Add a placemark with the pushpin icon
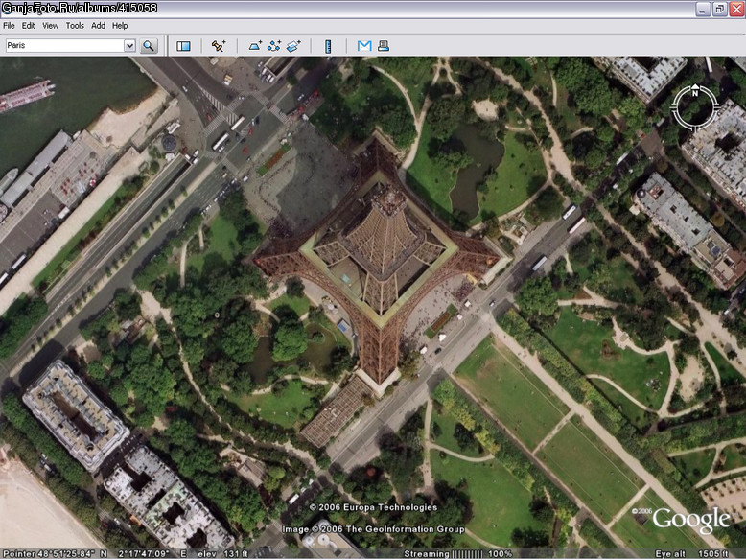 219,46
